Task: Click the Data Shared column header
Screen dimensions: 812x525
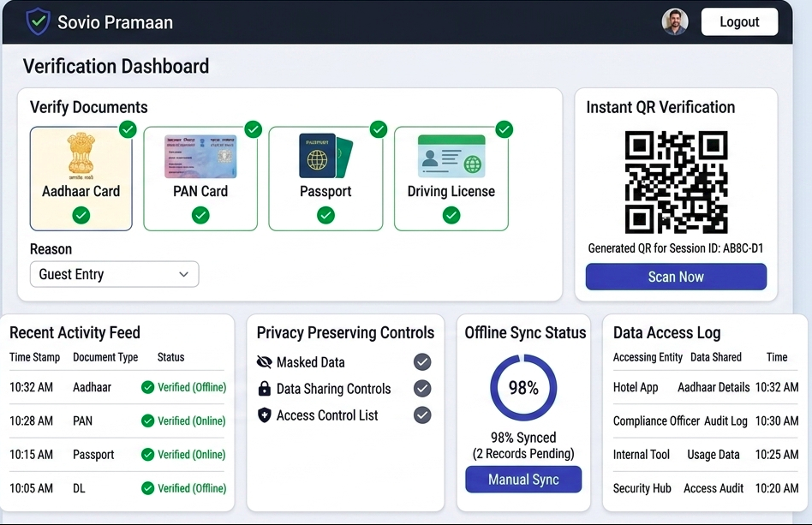Action: click(x=716, y=357)
